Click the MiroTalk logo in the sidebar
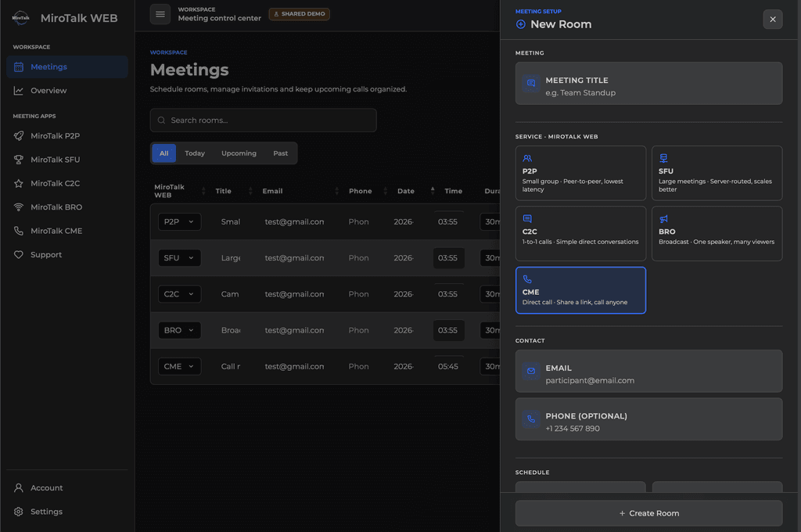The width and height of the screenshot is (801, 532). [x=20, y=18]
